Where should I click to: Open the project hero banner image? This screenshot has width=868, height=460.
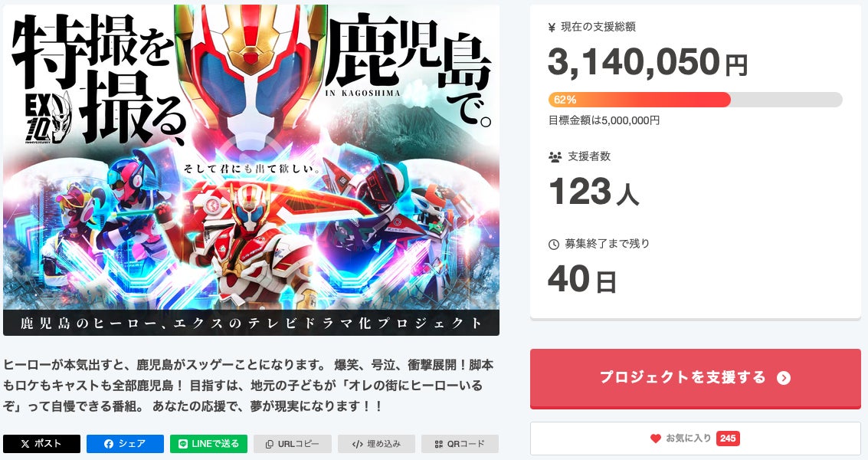coord(251,169)
